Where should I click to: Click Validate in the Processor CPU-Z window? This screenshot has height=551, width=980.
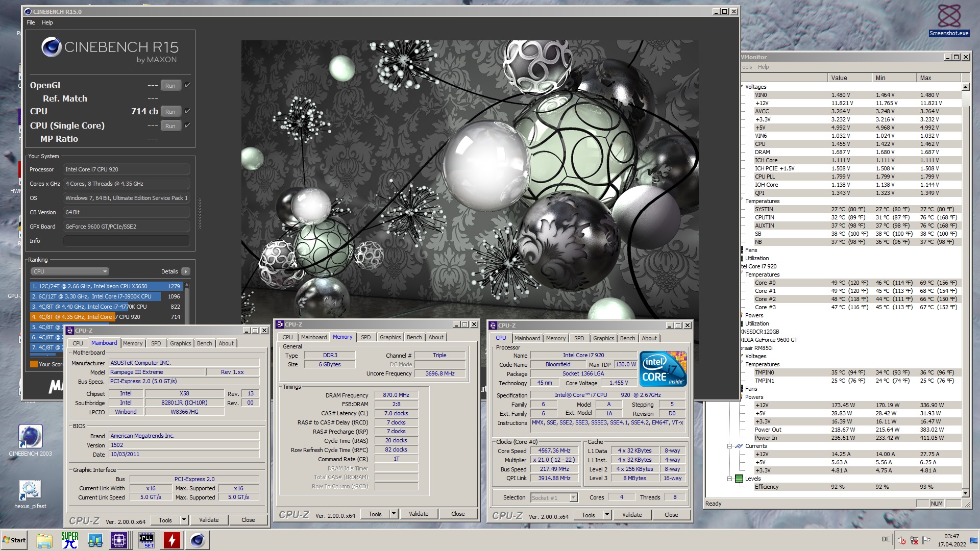[x=631, y=515]
